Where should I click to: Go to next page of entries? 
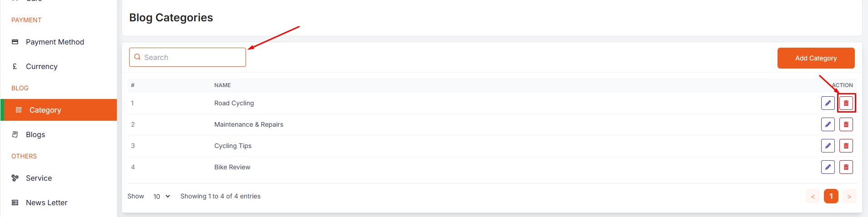(x=849, y=196)
